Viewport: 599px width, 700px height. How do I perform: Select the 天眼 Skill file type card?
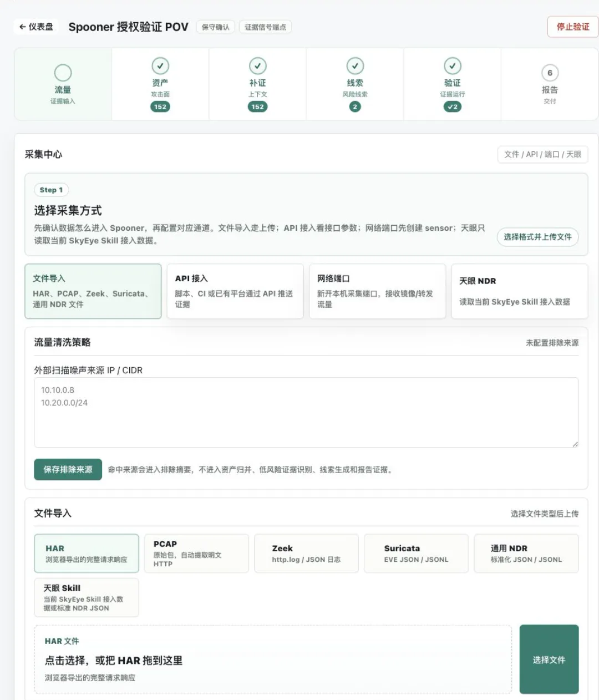[87, 597]
